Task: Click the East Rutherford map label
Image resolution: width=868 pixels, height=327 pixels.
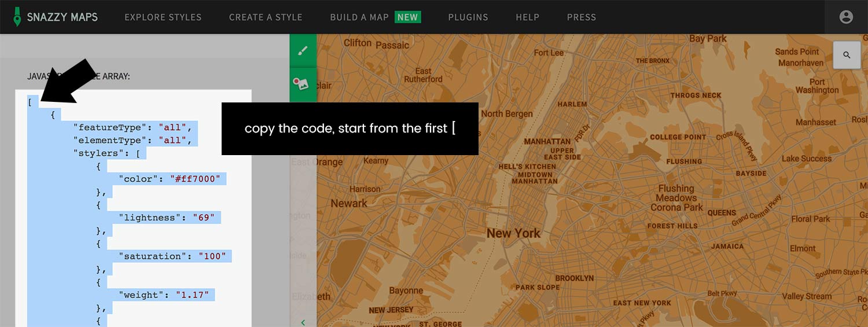Action: 423,75
